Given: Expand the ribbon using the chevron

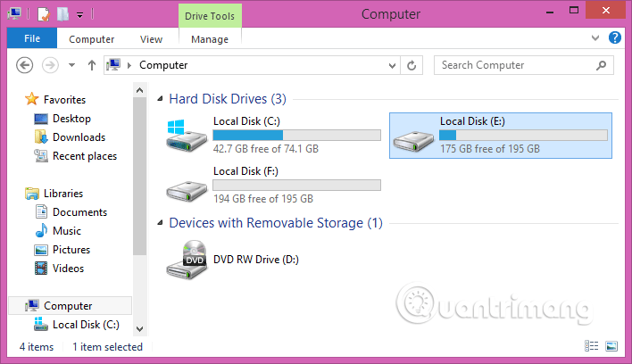Looking at the screenshot, I should 597,39.
